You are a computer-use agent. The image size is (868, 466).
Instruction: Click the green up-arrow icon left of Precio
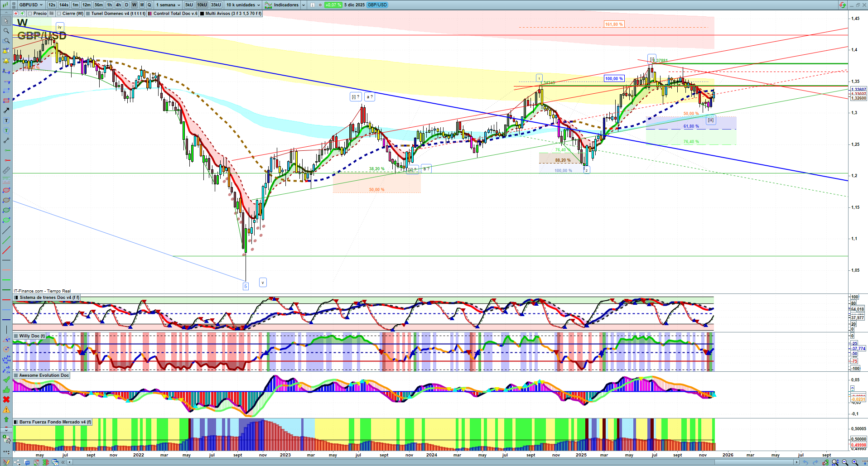click(22, 14)
